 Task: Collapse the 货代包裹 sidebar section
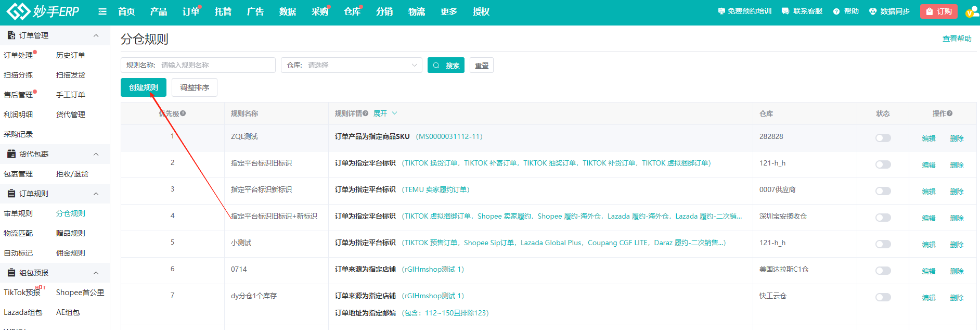click(96, 154)
